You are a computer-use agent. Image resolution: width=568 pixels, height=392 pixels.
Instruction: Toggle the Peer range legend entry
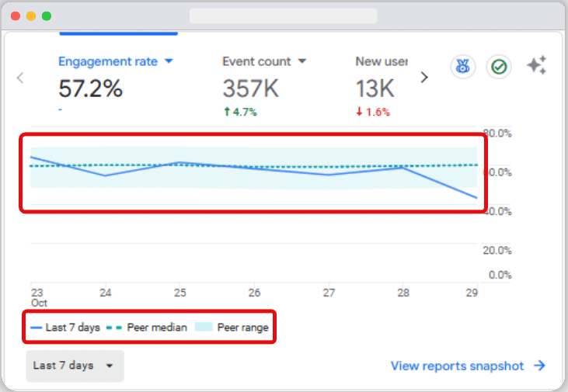[x=232, y=328]
